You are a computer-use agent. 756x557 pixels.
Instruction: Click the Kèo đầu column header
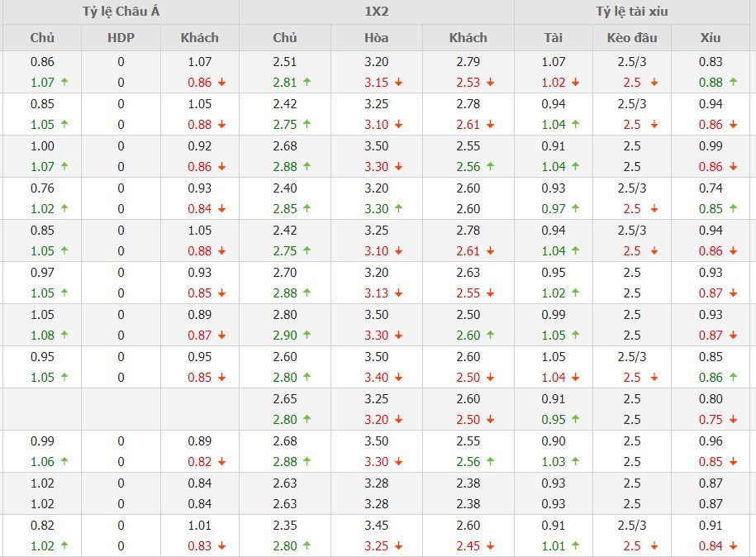click(x=632, y=37)
